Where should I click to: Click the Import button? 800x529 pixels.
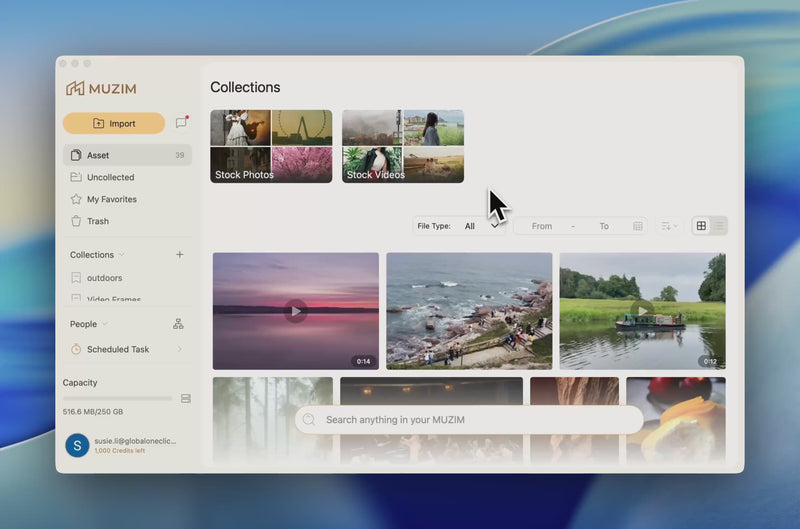click(x=114, y=123)
